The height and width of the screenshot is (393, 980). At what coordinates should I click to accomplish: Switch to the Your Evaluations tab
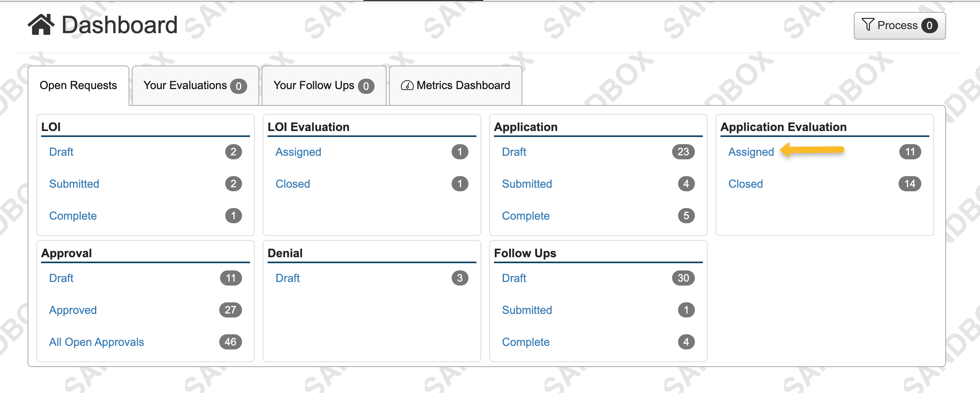pyautogui.click(x=185, y=85)
